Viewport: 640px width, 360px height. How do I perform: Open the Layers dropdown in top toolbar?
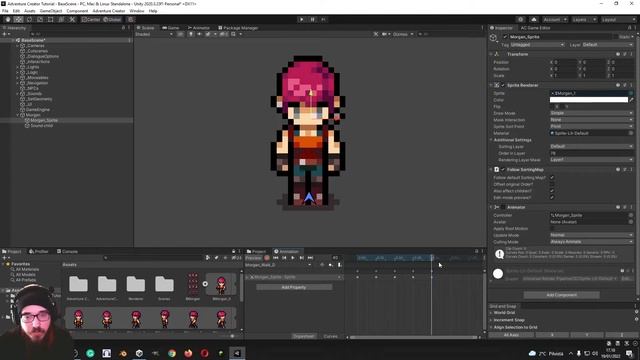[584, 19]
